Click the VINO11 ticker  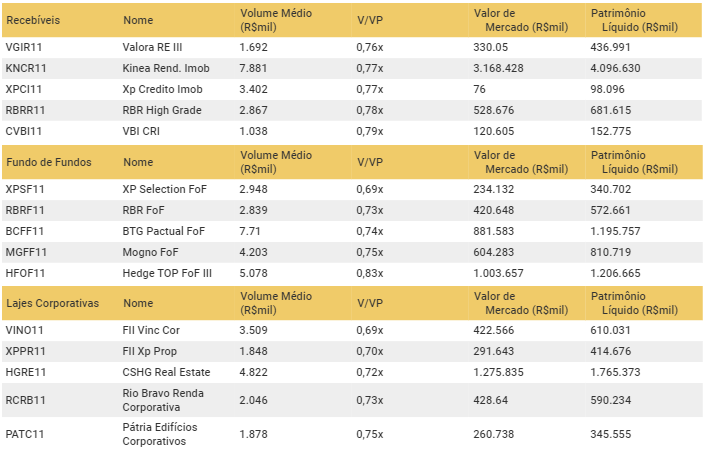tap(24, 330)
